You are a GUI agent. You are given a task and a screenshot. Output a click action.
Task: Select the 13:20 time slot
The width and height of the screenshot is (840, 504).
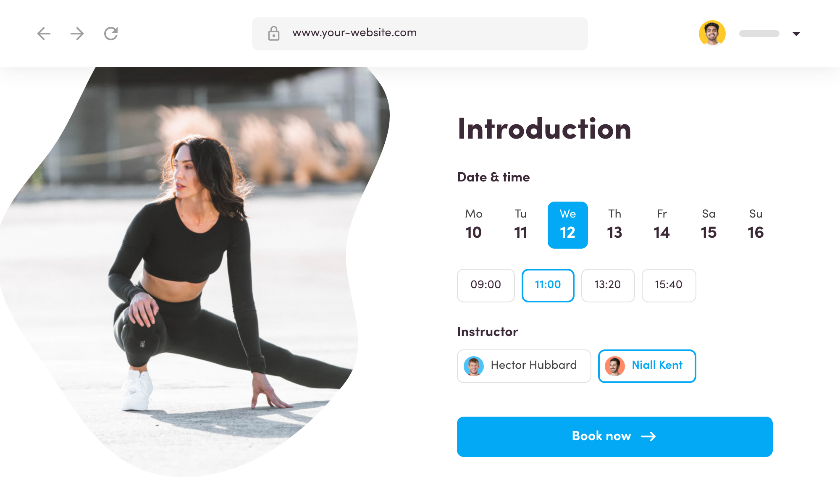[608, 286]
